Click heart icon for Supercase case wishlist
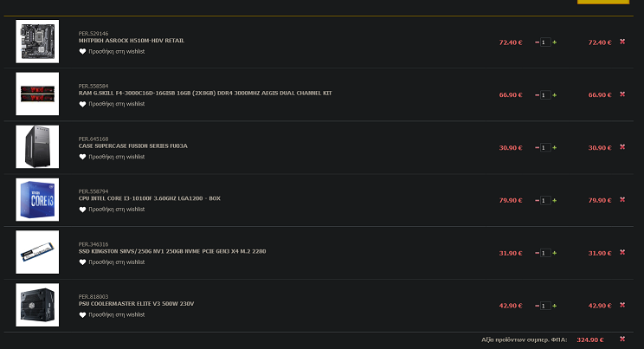 [82, 157]
